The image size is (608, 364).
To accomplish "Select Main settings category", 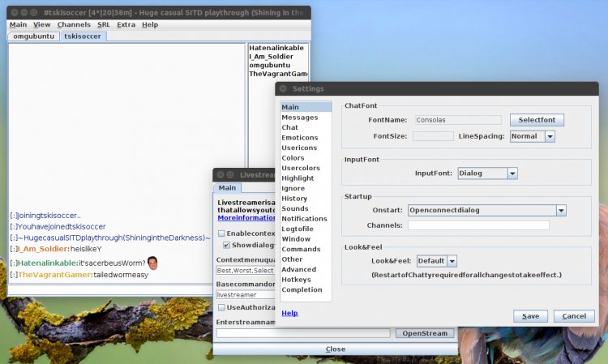I will click(x=306, y=107).
